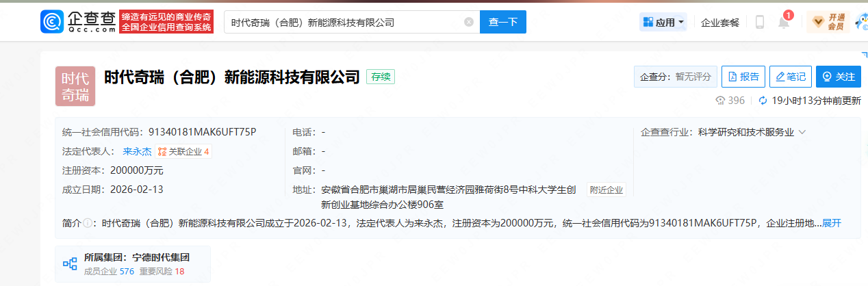View 关联企业 4 related companies

coord(184,151)
